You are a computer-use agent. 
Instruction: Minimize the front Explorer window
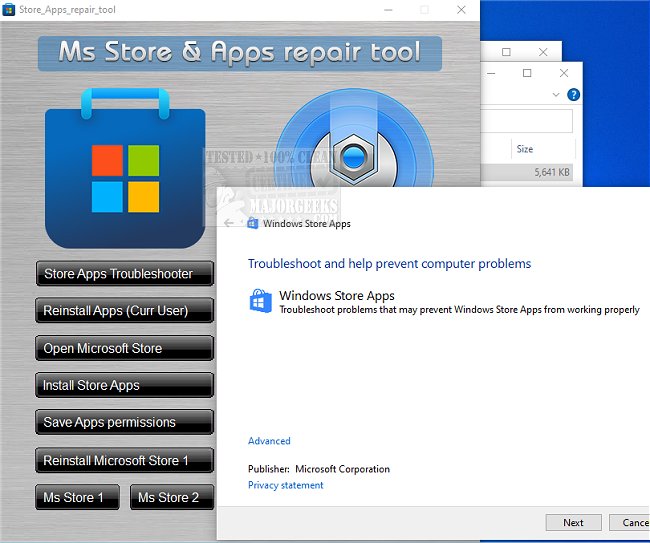pos(491,73)
